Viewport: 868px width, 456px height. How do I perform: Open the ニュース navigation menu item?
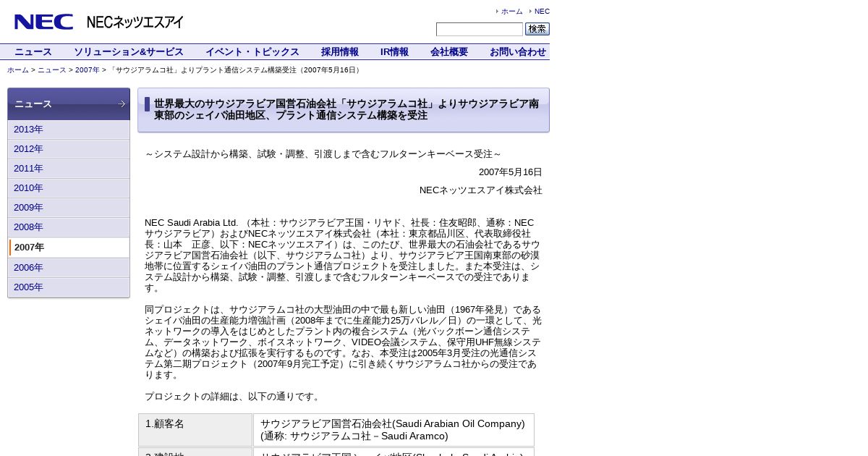(33, 52)
